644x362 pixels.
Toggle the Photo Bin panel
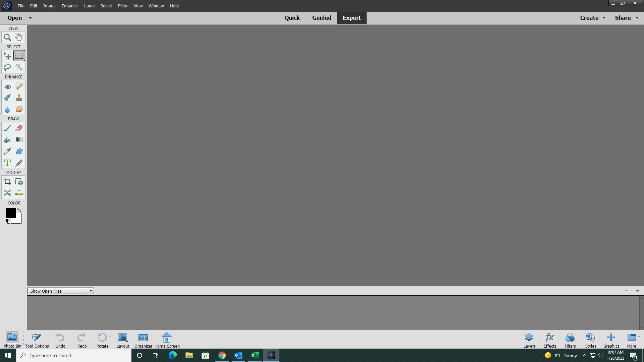(12, 340)
